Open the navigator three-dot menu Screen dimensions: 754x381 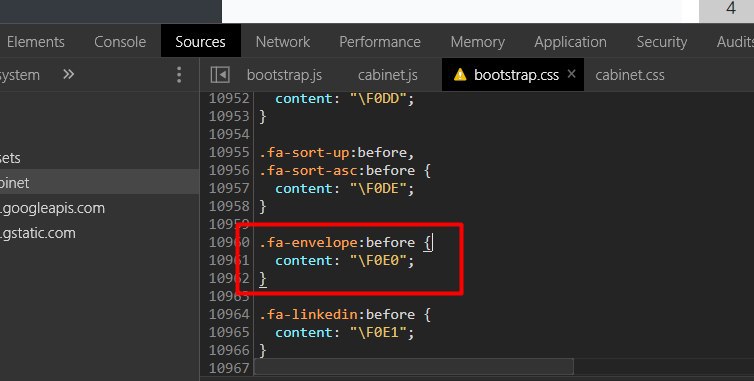(x=179, y=75)
